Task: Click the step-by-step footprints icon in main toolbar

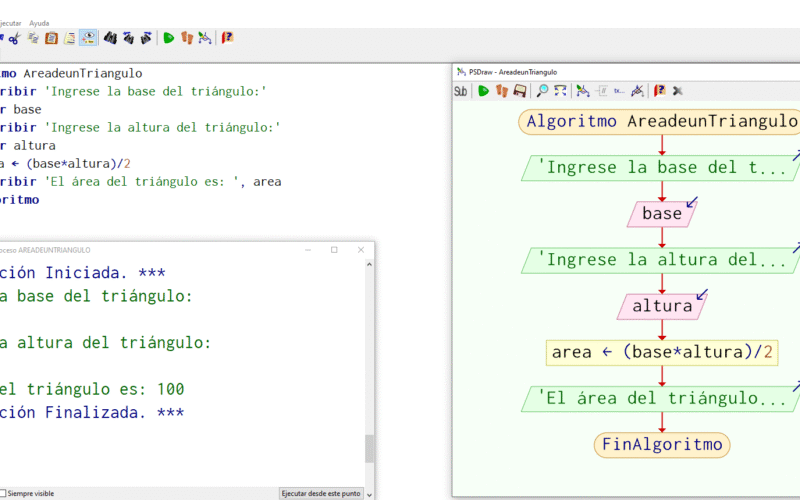Action: [186, 38]
